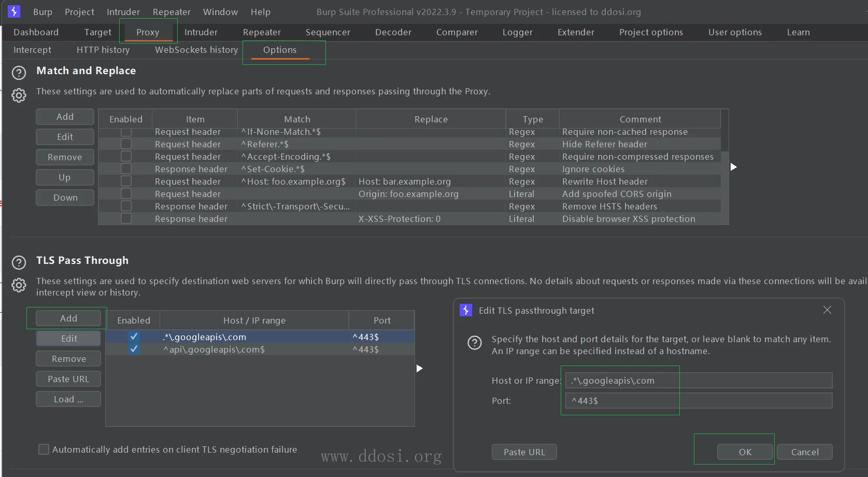Cancel the Edit TLS passthrough dialog
Image resolution: width=868 pixels, height=477 pixels.
pyautogui.click(x=805, y=452)
